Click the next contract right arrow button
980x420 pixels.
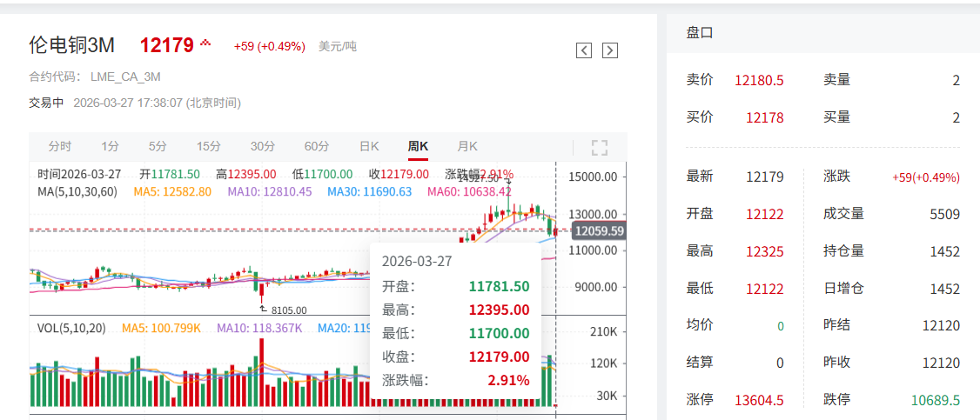[x=610, y=50]
